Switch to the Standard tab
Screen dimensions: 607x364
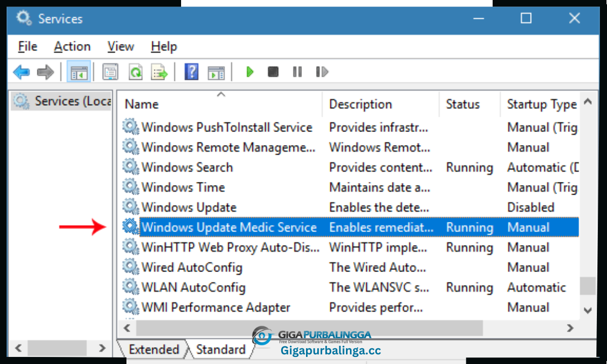[221, 349]
